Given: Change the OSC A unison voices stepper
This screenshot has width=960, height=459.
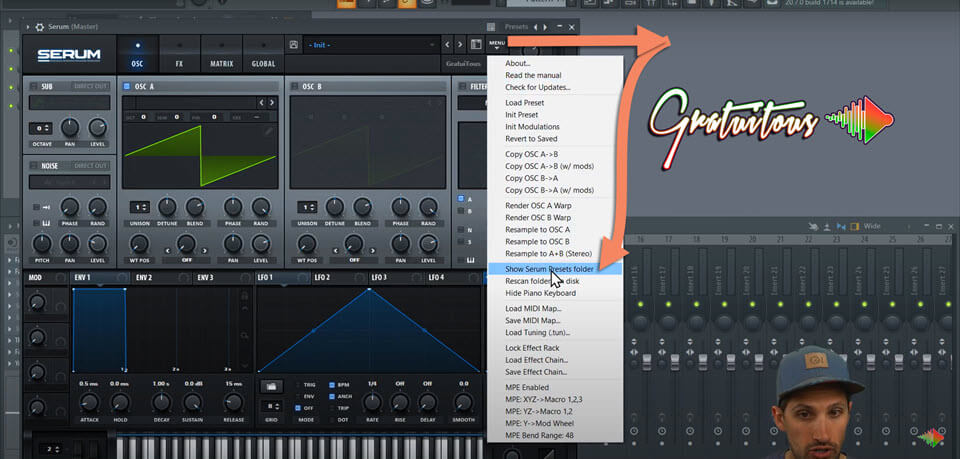Looking at the screenshot, I should click(x=139, y=207).
